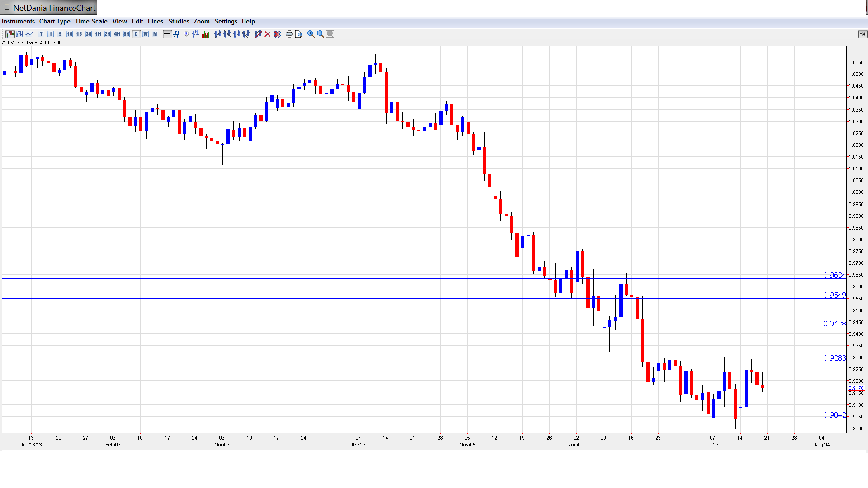The width and height of the screenshot is (868, 488).
Task: Select the 1H time scale button
Action: pyautogui.click(x=98, y=34)
